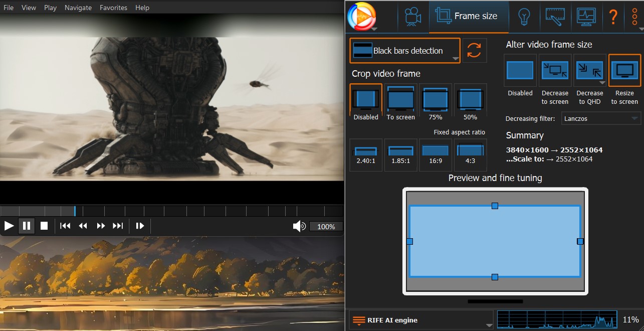Click the Decrease to QHD button

click(589, 80)
